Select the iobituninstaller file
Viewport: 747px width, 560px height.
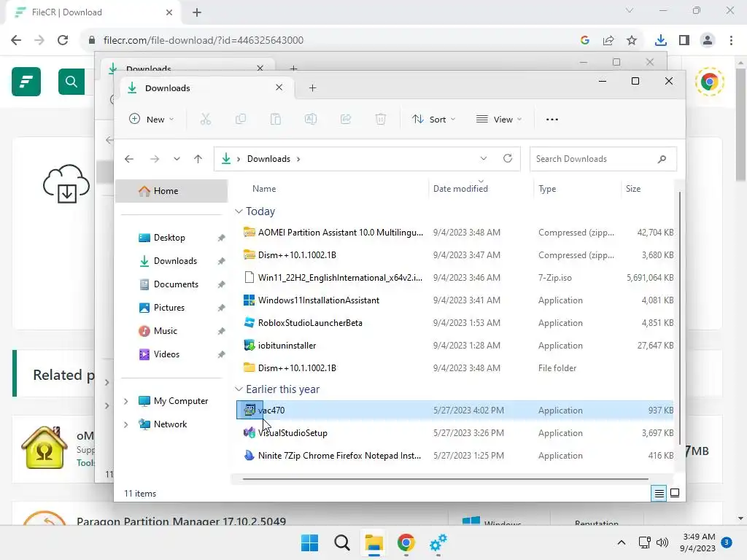pyautogui.click(x=455, y=346)
